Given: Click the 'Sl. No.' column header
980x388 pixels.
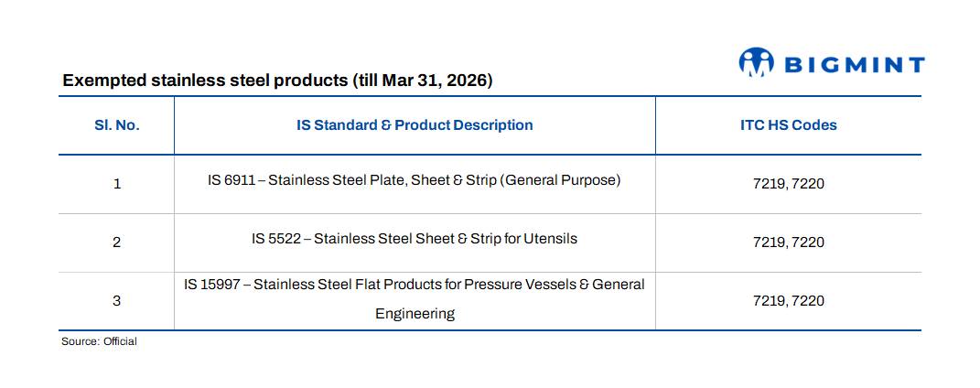Looking at the screenshot, I should point(116,125).
